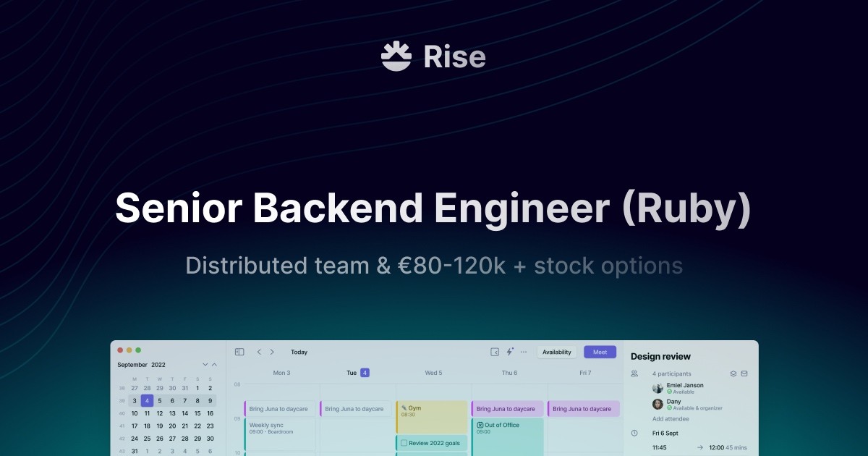Click the purple Meet button
The image size is (868, 456).
pos(600,352)
